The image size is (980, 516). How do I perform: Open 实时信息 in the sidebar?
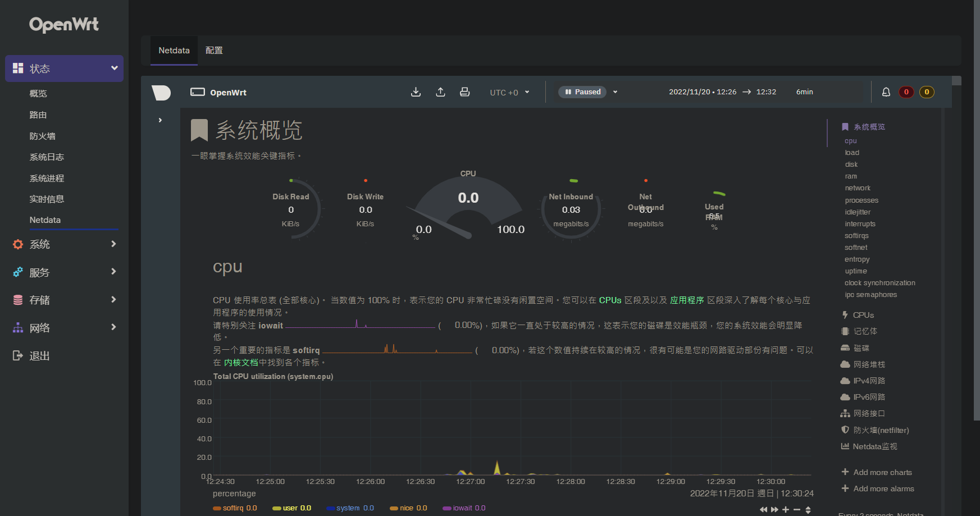point(47,199)
